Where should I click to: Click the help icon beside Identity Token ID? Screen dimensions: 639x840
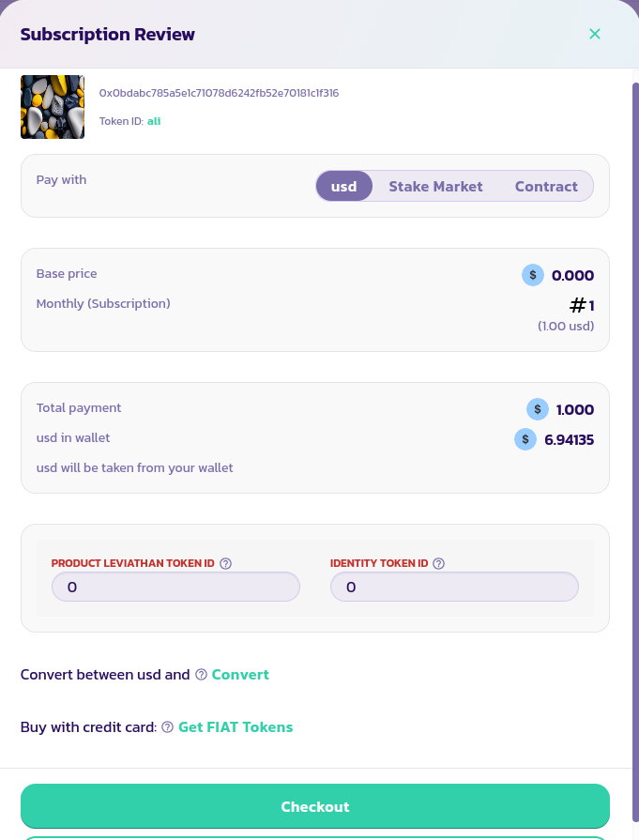coord(439,564)
